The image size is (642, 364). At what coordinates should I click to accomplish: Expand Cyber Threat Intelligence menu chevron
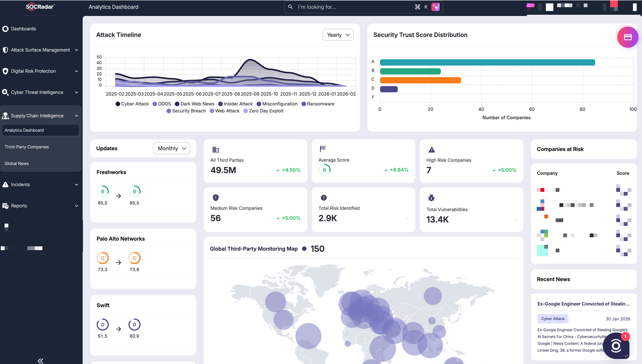click(77, 92)
